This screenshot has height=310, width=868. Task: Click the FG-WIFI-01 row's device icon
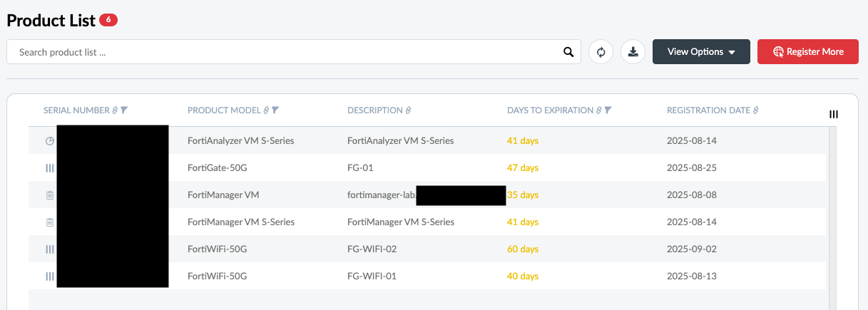click(x=49, y=276)
